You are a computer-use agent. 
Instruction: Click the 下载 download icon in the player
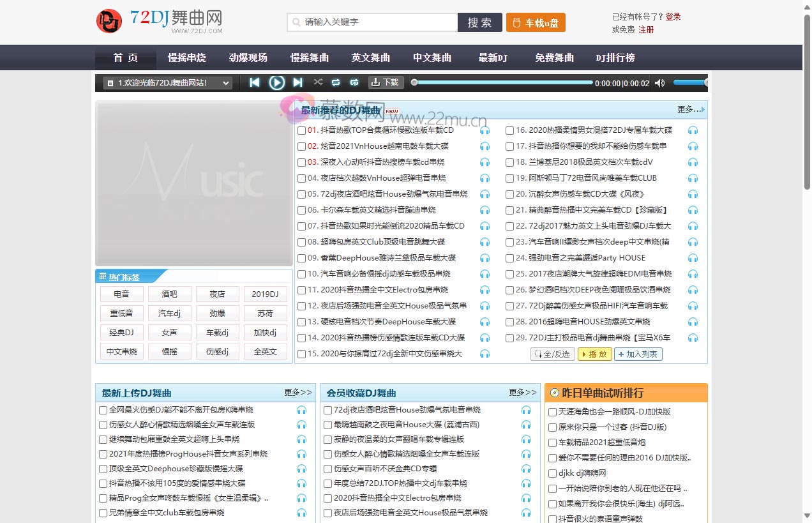click(384, 82)
